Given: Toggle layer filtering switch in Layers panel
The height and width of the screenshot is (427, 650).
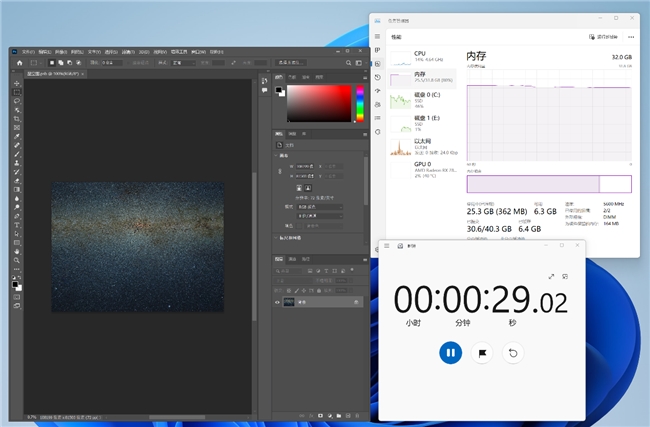Looking at the screenshot, I should pos(352,270).
